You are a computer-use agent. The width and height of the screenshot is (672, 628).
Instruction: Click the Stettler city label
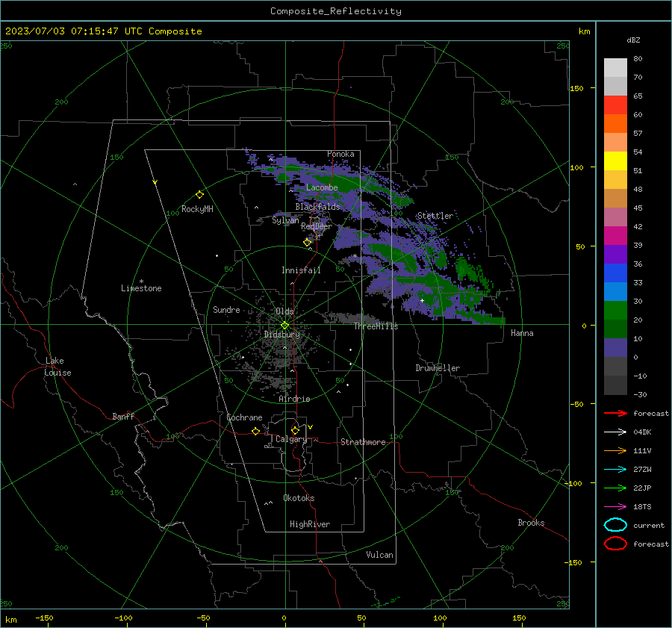tap(435, 216)
